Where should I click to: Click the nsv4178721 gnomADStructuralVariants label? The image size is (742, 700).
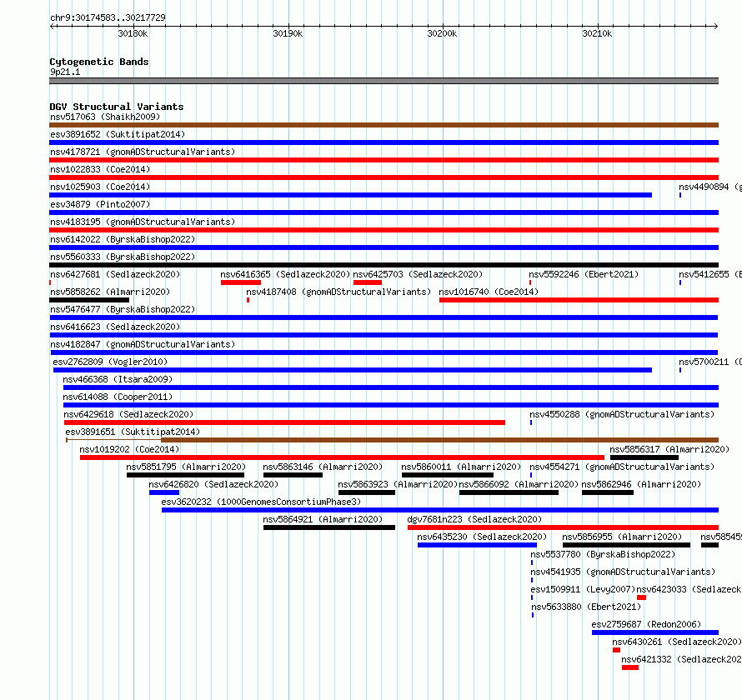[143, 152]
